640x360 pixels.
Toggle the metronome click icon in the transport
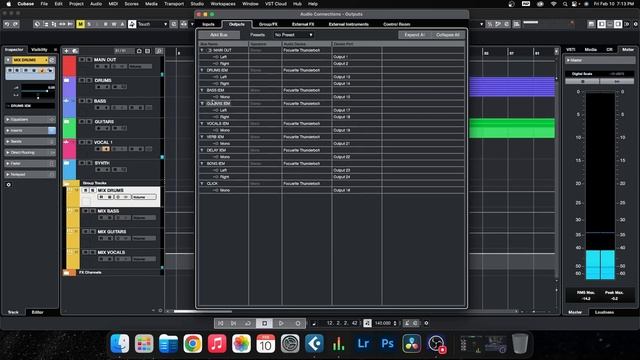tap(407, 323)
